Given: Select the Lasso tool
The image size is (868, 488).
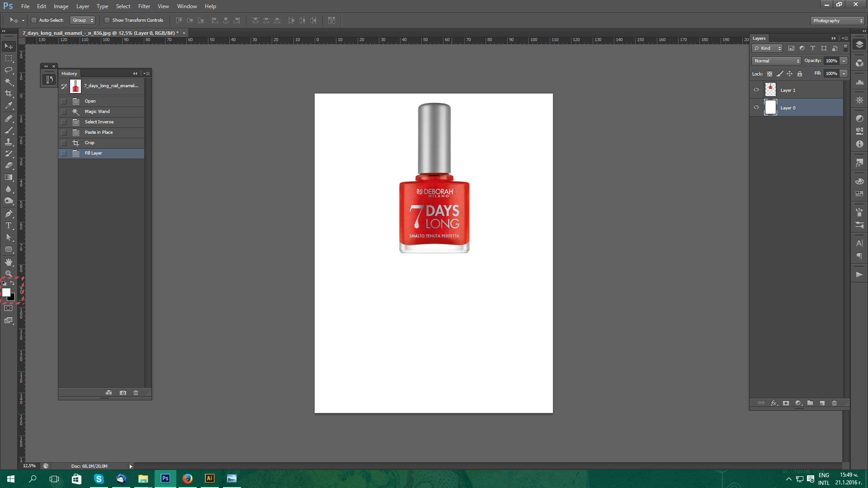Looking at the screenshot, I should [x=9, y=70].
